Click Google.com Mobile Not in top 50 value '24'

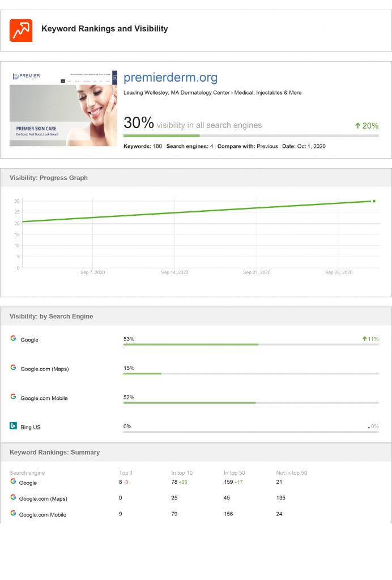point(279,514)
